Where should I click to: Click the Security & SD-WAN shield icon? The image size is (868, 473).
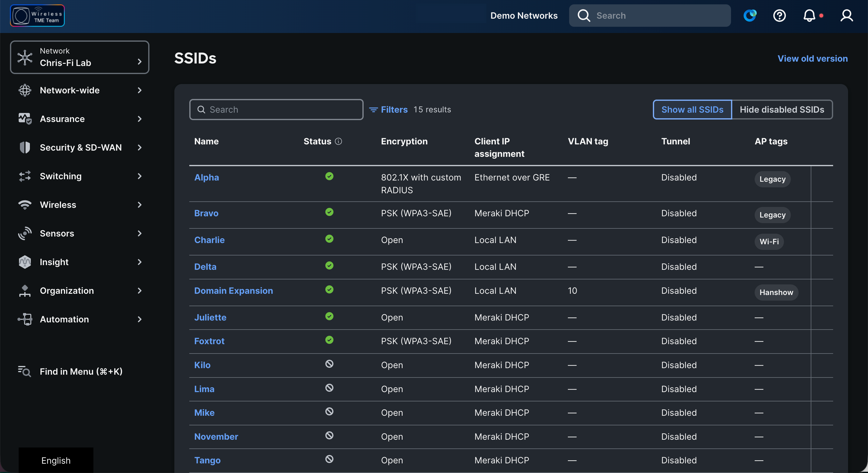[25, 148]
